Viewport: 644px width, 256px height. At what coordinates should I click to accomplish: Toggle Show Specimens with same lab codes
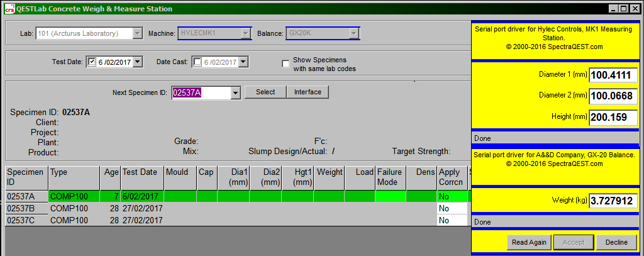286,64
